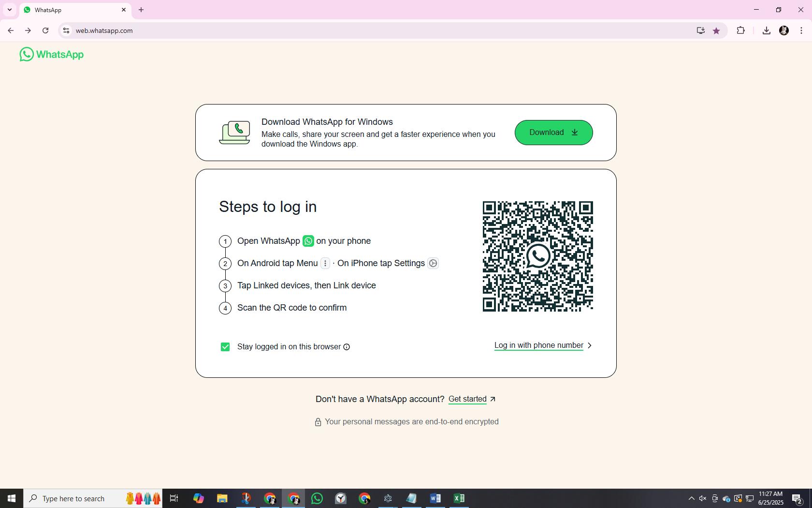
Task: Open the WhatsApp app in taskbar
Action: (317, 498)
